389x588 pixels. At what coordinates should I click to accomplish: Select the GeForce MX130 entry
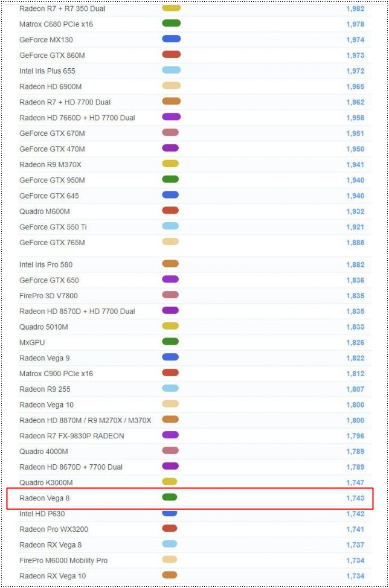point(46,40)
